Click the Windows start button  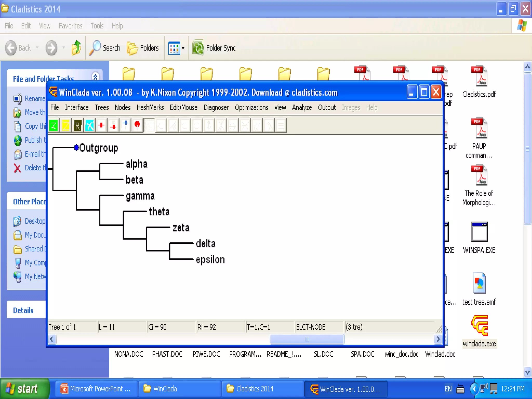23,389
